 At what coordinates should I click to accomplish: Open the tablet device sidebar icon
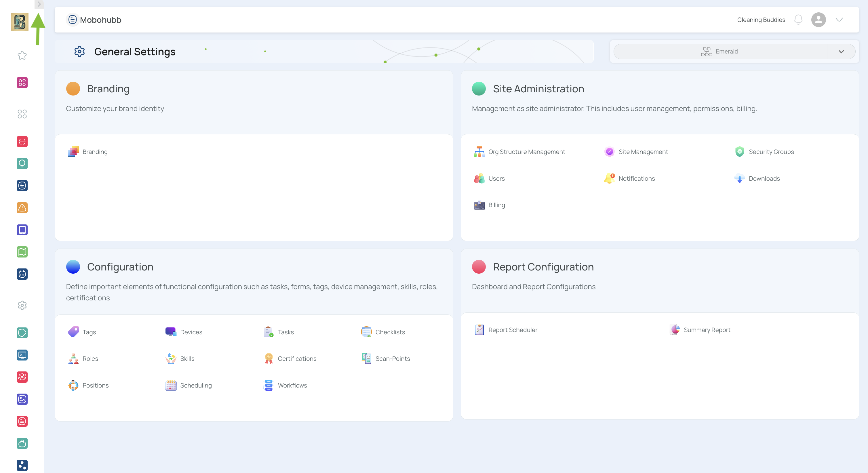point(22,230)
